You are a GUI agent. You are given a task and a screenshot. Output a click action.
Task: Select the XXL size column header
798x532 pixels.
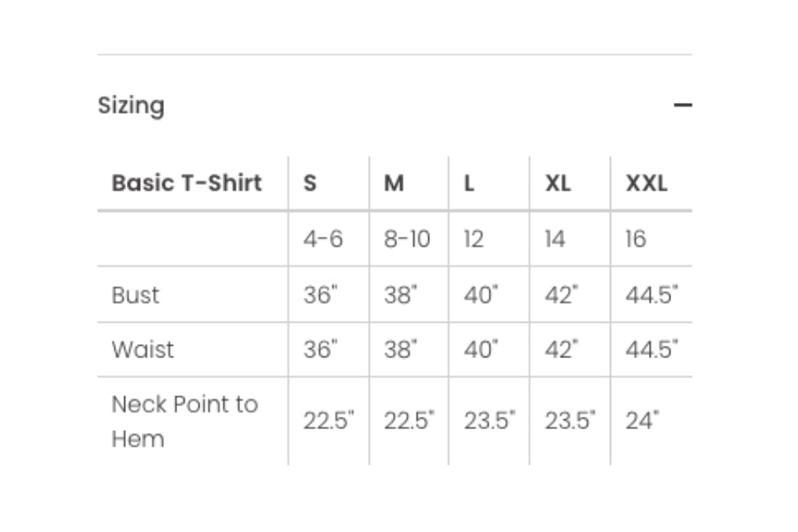click(x=646, y=184)
